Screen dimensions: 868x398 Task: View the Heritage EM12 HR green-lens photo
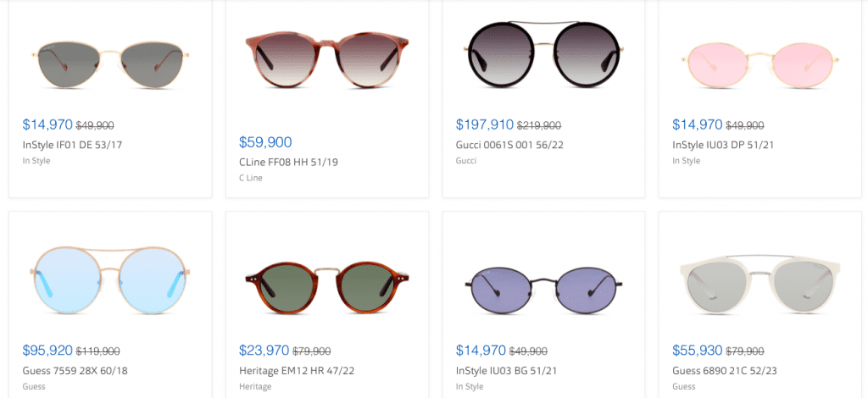[326, 285]
